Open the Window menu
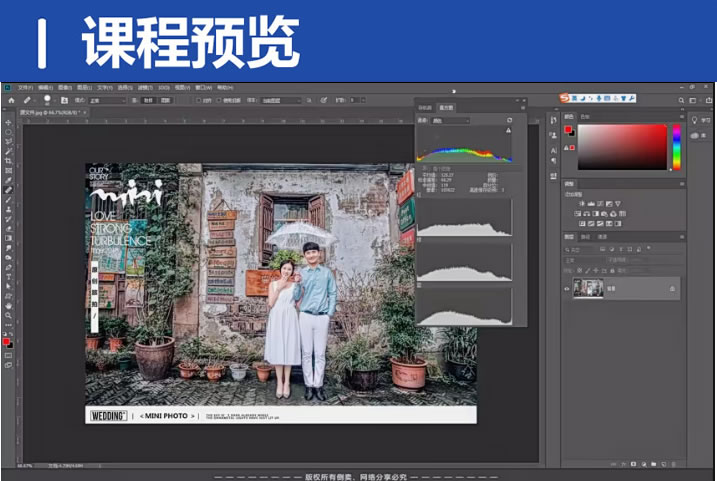The height and width of the screenshot is (481, 717). [203, 87]
